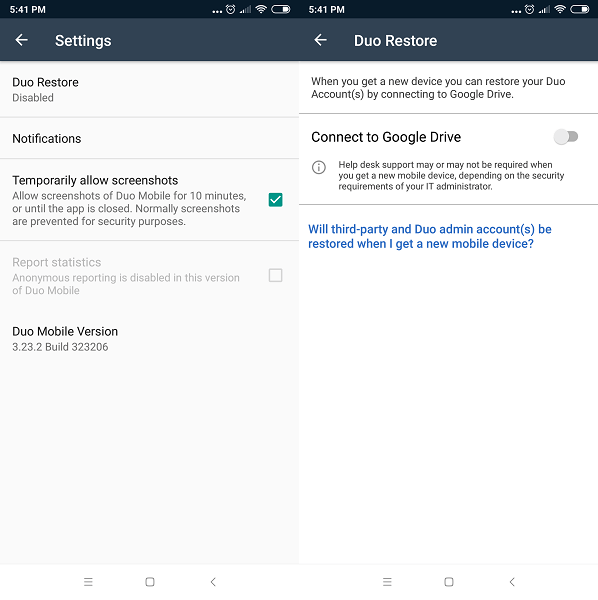Tap the 'Temporarily allow screenshots' label
598x600 pixels.
click(95, 180)
